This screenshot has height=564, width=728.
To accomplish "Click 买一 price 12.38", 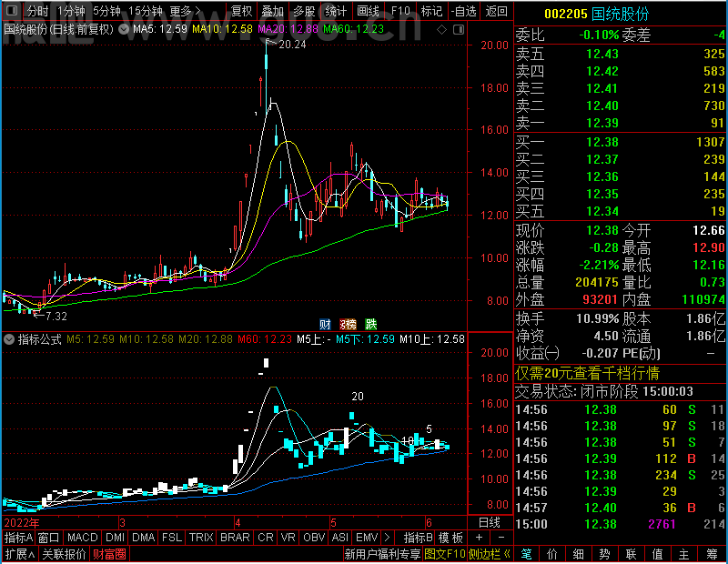I will click(x=602, y=142).
